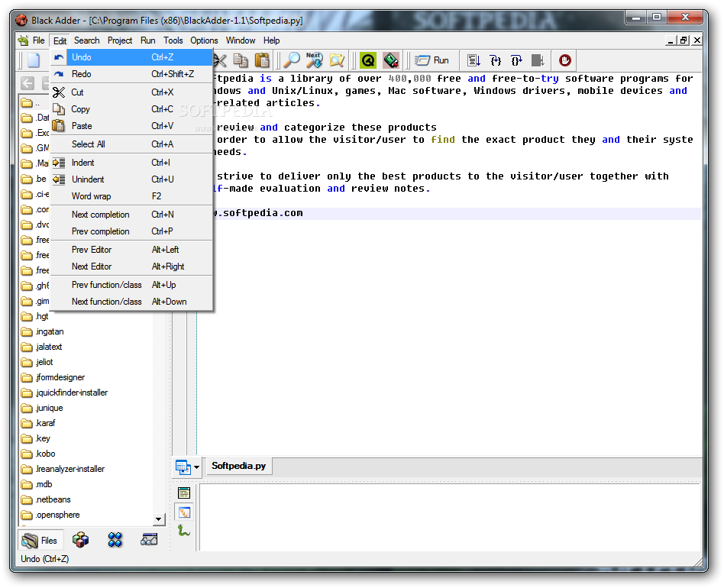
Task: Click the output log panel icon
Action: tap(184, 493)
